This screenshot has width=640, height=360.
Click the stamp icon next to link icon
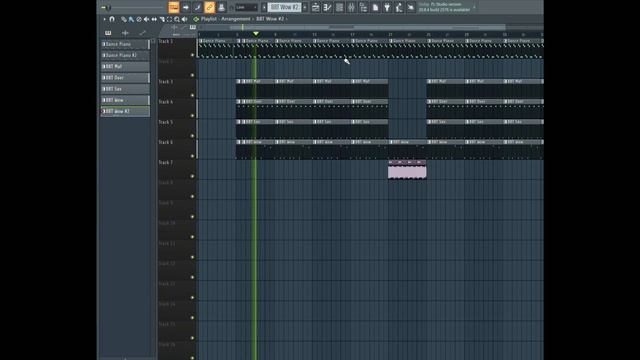point(221,7)
